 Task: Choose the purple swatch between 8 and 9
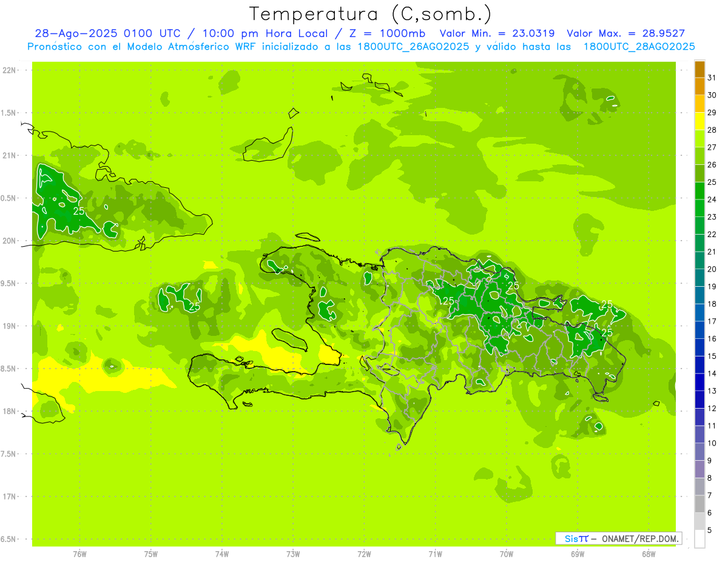[x=699, y=469]
